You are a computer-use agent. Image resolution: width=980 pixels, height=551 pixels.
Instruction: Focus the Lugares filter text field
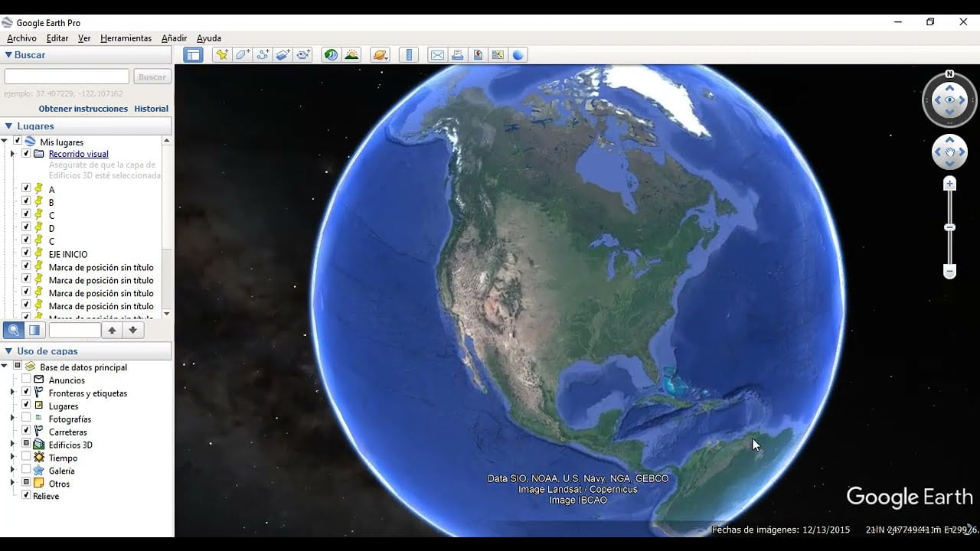[x=74, y=330]
